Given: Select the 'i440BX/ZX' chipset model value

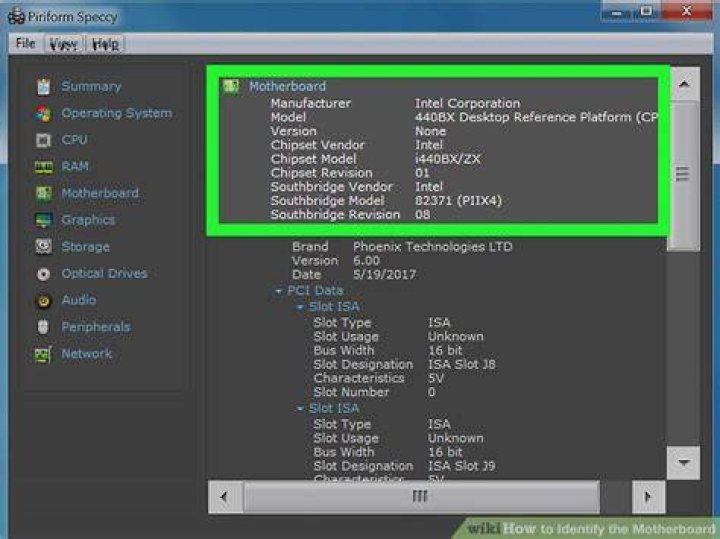Looking at the screenshot, I should tap(448, 159).
